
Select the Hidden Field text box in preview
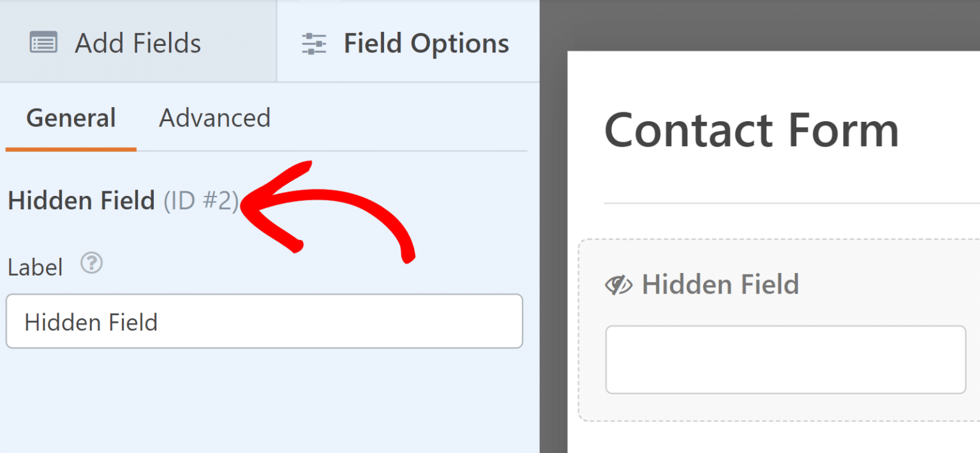(785, 359)
